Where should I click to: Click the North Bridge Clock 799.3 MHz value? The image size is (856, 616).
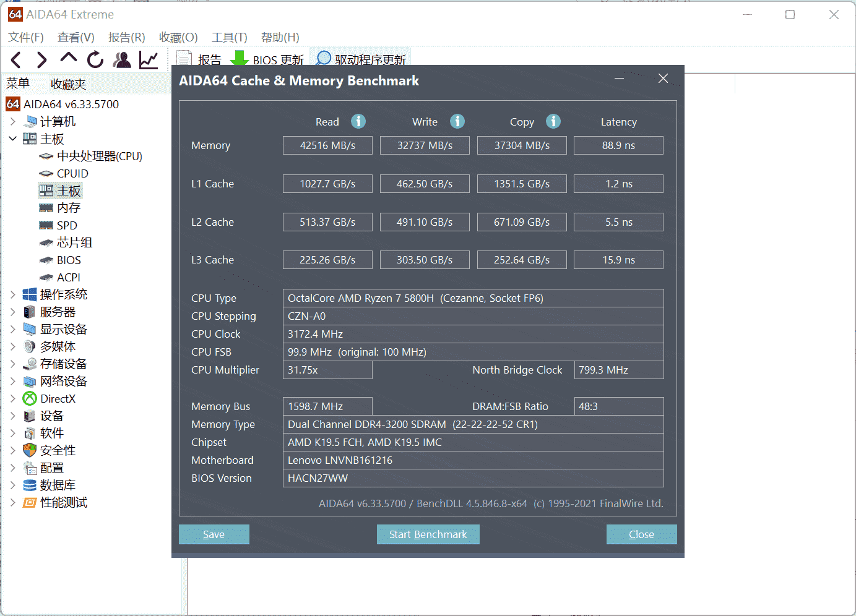click(x=619, y=370)
